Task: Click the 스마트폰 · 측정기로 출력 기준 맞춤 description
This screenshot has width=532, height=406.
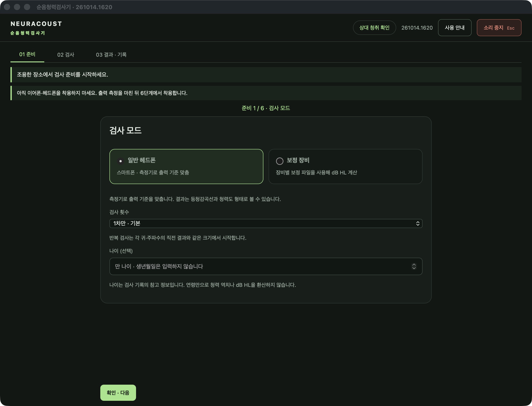Action: [x=153, y=172]
